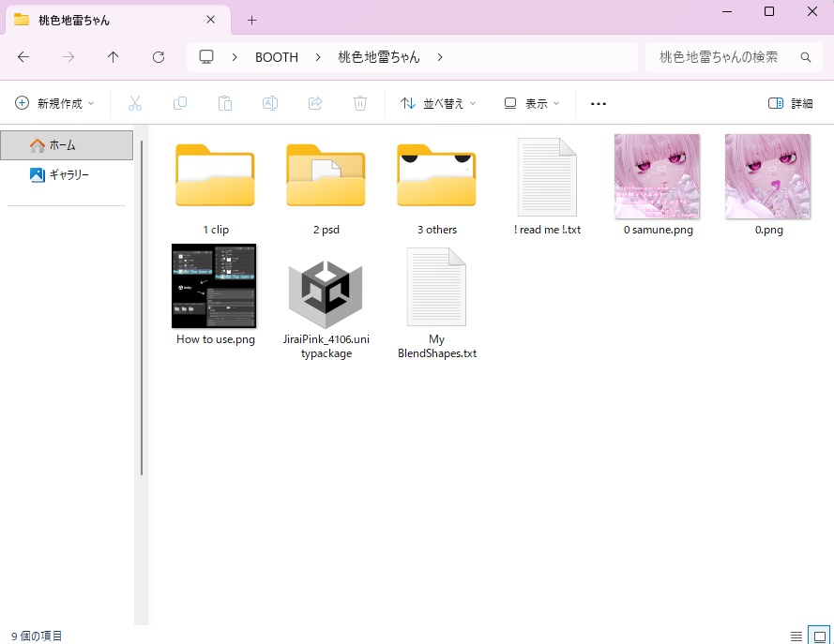Switch to large thumbnails view icon
Viewport: 834px width, 644px height.
click(820, 636)
